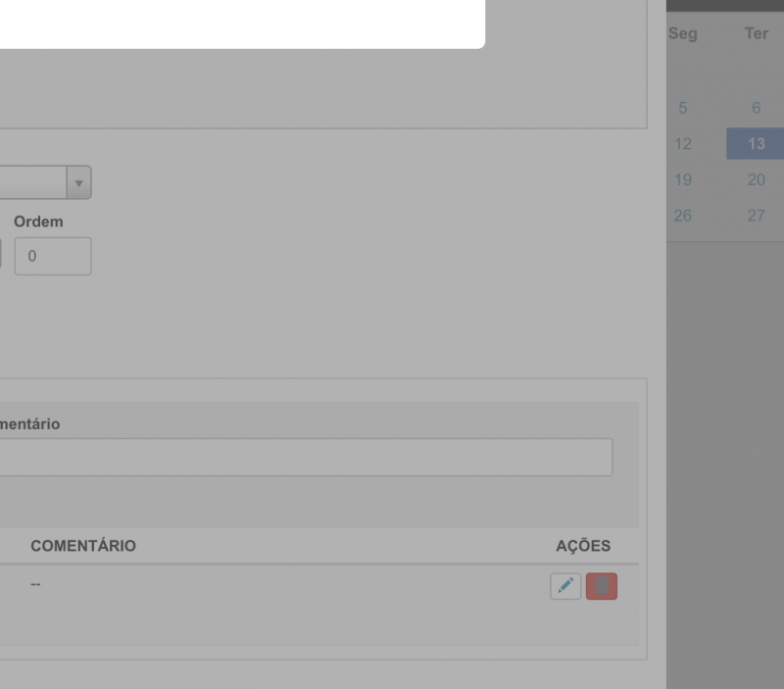Click the Seg weekday column header
Viewport: 784px width, 689px height.
pos(683,34)
